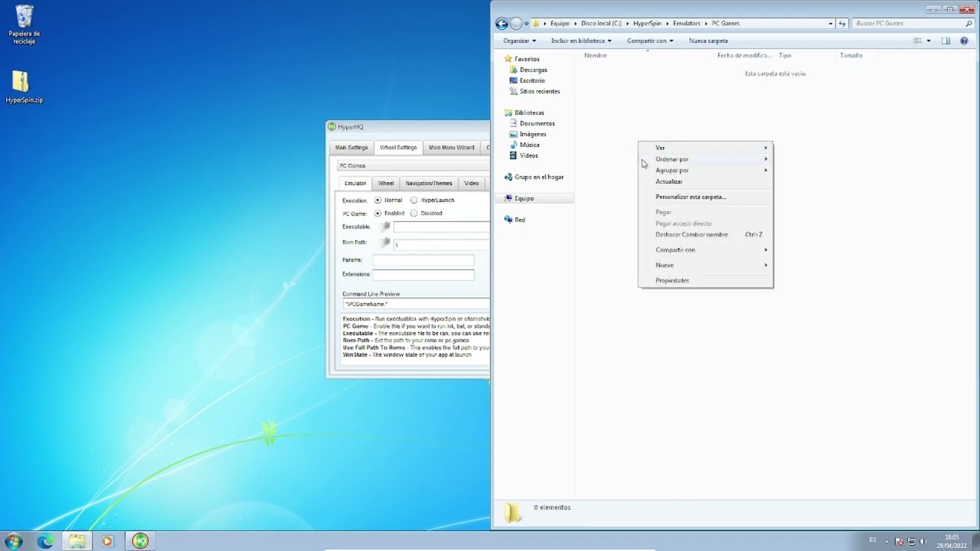The image size is (980, 551).
Task: Open Sitios recientes in the sidebar
Action: [x=539, y=91]
